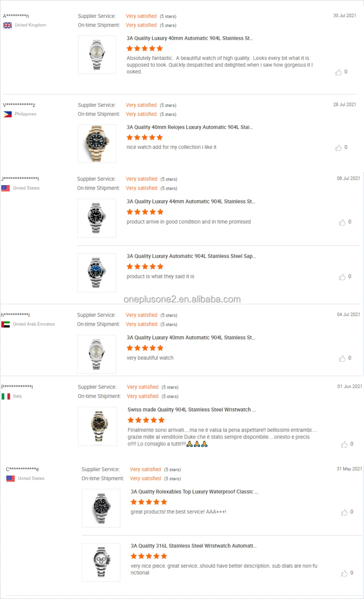Viewport: 364px width, 599px height.
Task: Open the two-tone green dial watch thumbnail
Action: coord(97,144)
